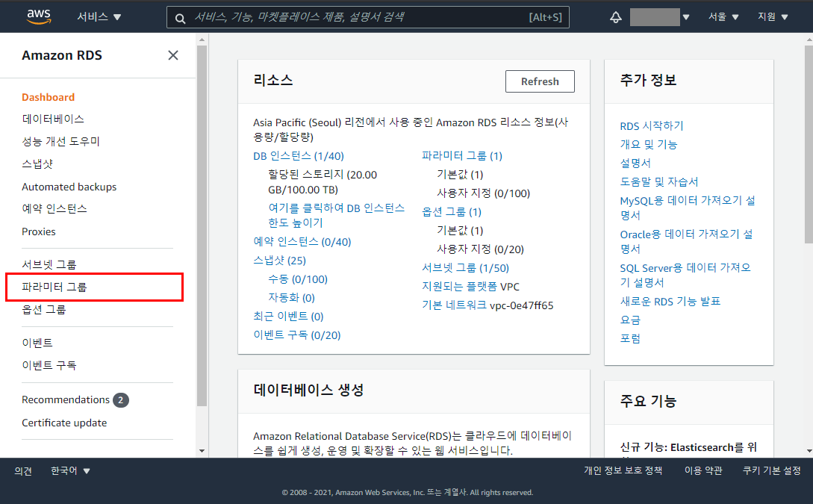Viewport: 813px width, 504px height.
Task: Open the 서울 region dropdown
Action: [x=723, y=16]
